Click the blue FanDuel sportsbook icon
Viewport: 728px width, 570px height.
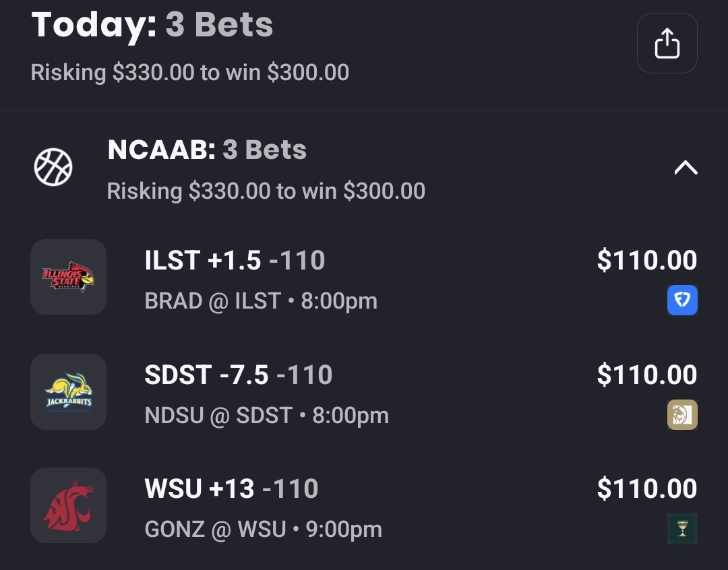pyautogui.click(x=682, y=300)
